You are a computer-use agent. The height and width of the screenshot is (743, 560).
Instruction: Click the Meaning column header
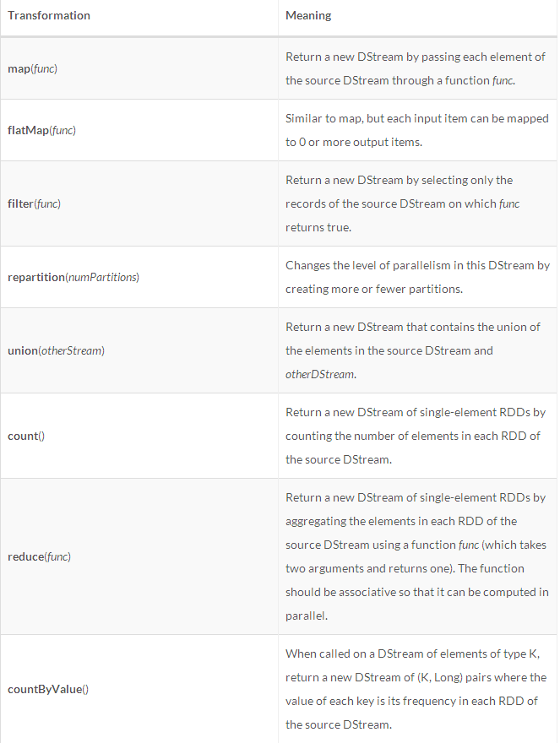tap(308, 16)
